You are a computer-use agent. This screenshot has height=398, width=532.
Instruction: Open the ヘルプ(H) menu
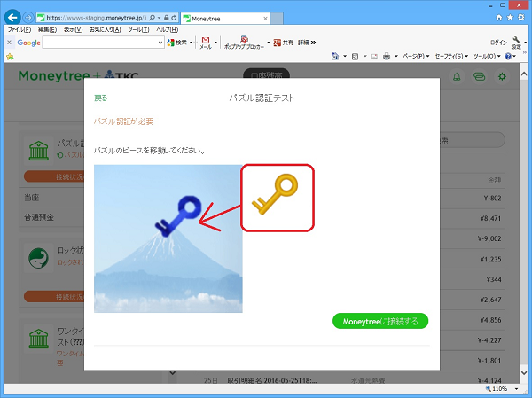167,30
